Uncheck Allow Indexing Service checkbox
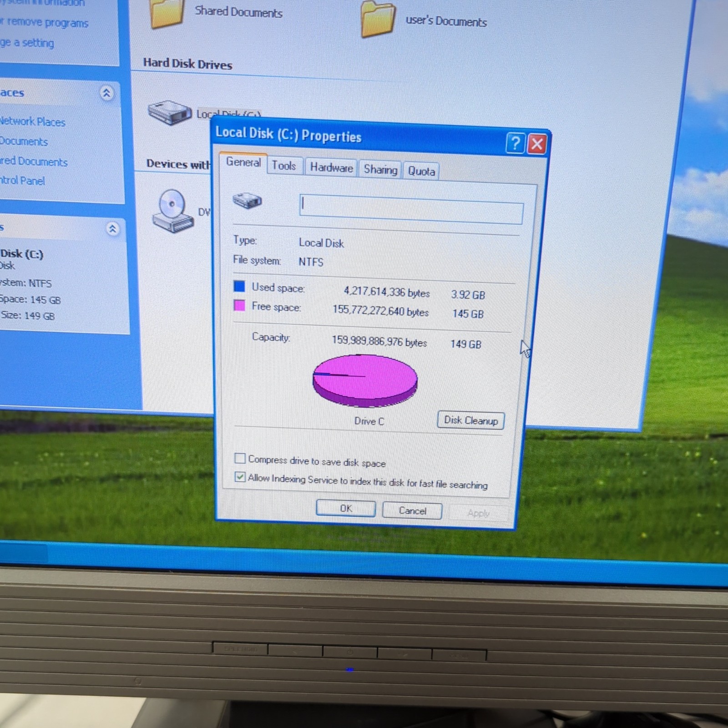This screenshot has width=728, height=728. pyautogui.click(x=240, y=477)
